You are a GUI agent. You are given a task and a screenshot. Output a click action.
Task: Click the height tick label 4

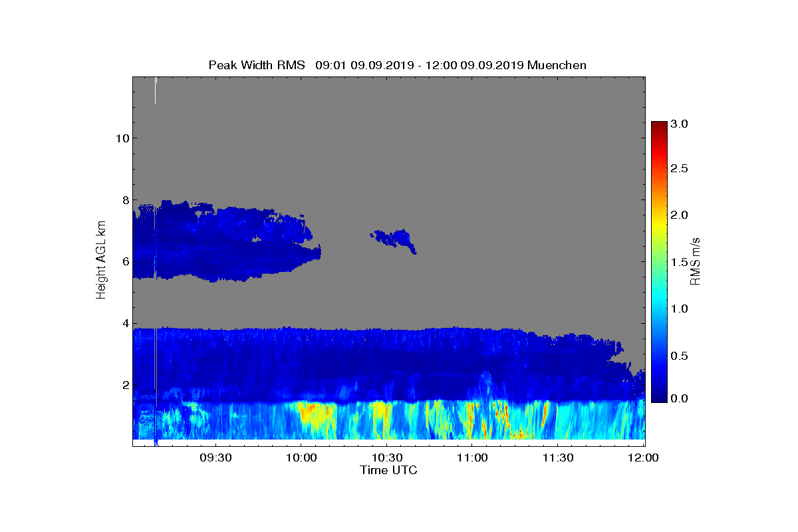(x=124, y=323)
